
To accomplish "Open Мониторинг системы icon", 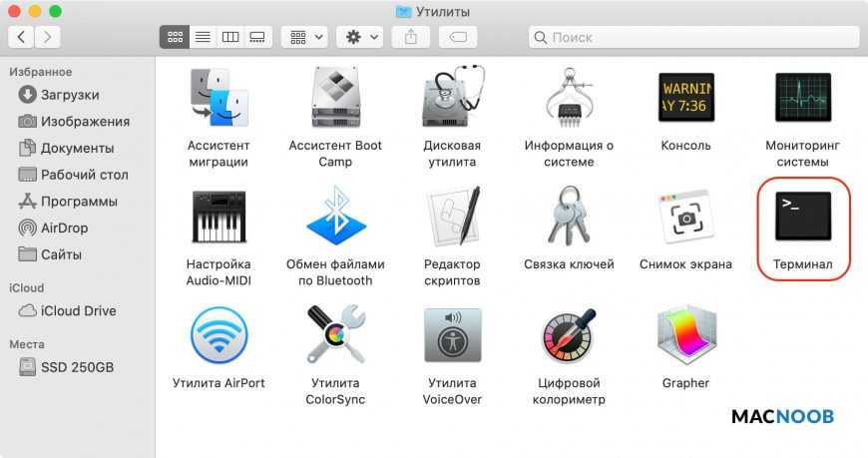I will [803, 98].
